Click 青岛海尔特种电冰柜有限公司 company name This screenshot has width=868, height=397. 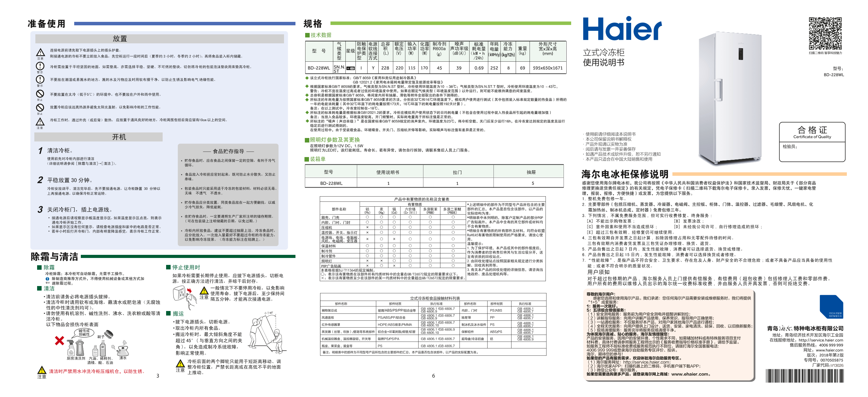[805, 328]
